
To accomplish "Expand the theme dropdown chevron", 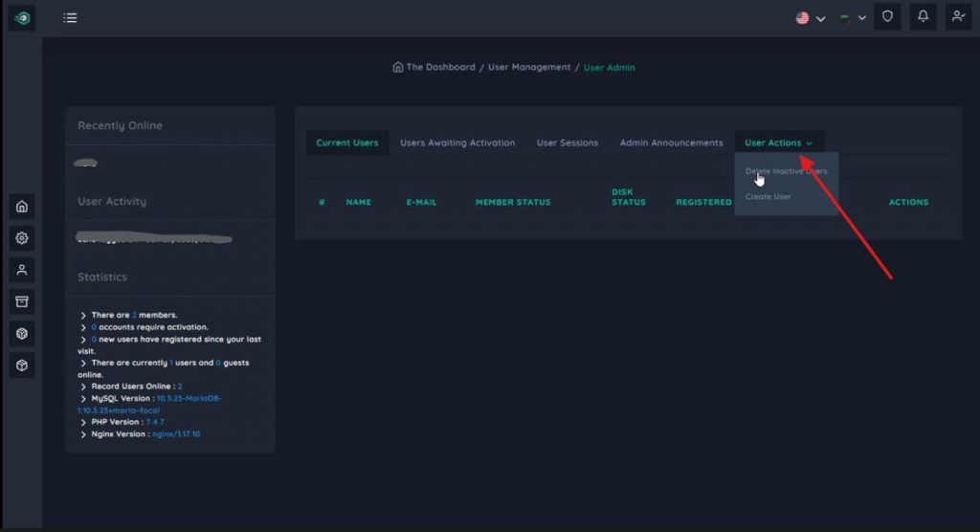I will point(862,18).
